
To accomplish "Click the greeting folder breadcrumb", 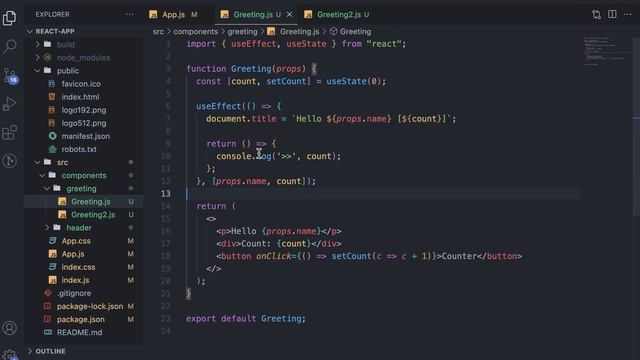I will [242, 31].
